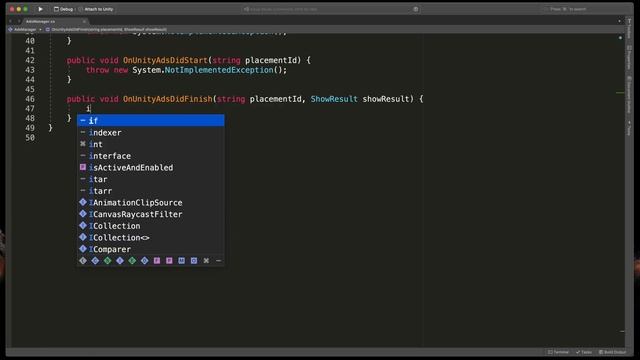Click the 'ShowResult' type in line 46
This screenshot has width=640, height=360.
(334, 99)
